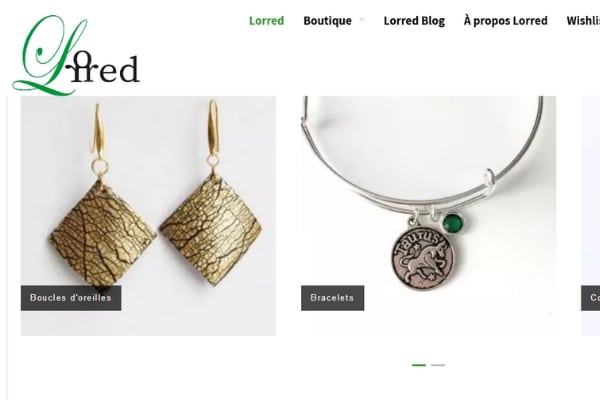Click the left earring's gold hook
This screenshot has height=400, width=600.
click(98, 130)
